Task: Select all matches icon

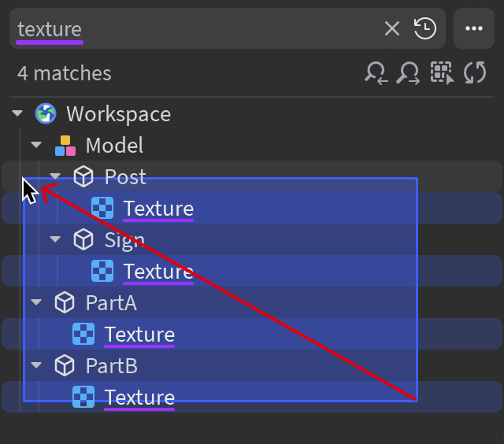Action: pos(442,73)
